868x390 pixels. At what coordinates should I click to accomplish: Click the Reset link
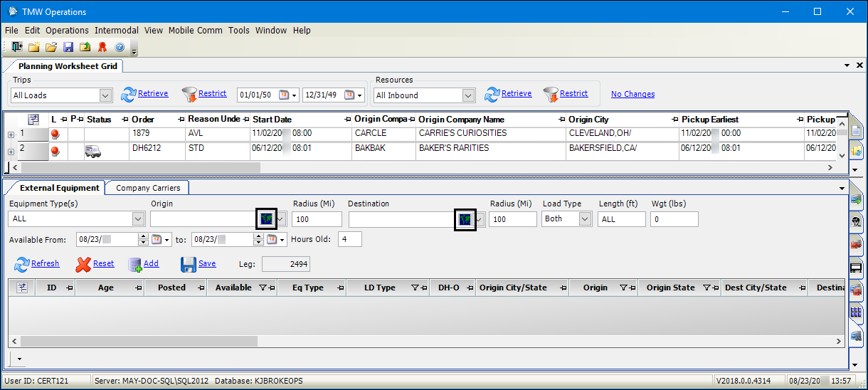tap(103, 263)
